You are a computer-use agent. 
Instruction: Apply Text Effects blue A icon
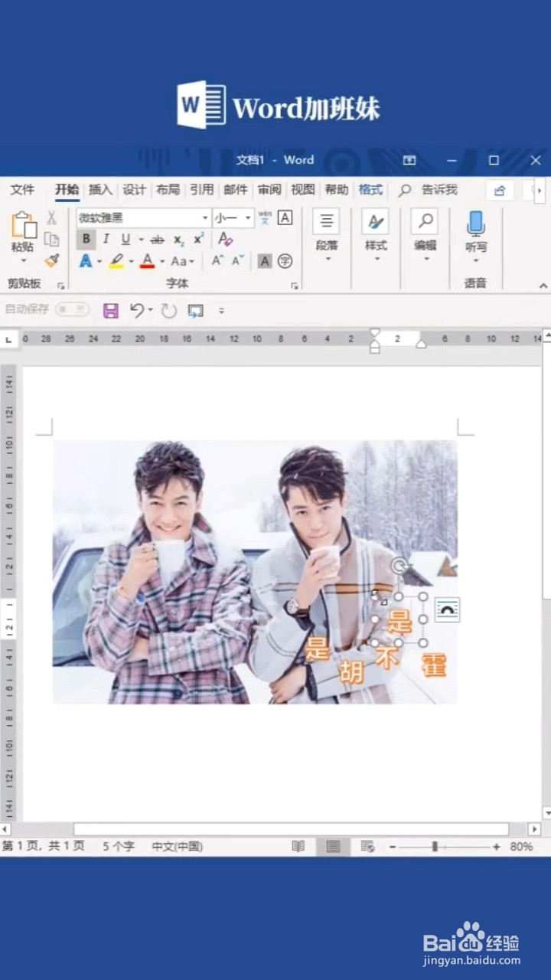click(x=86, y=261)
